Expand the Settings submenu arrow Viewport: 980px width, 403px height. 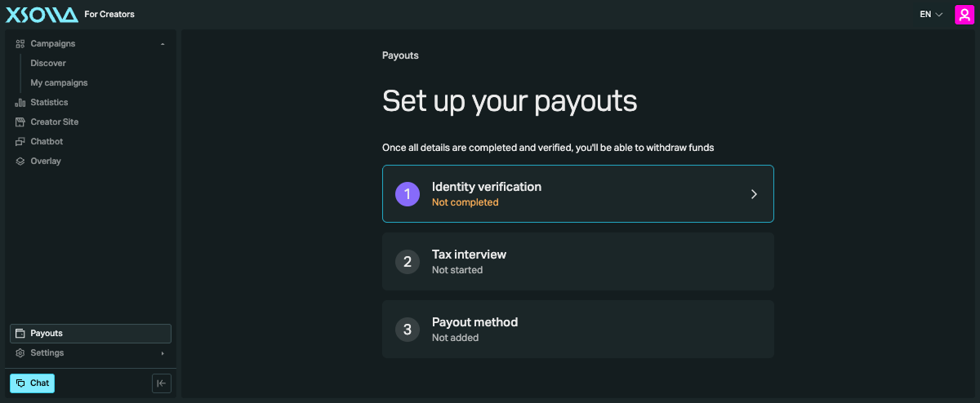click(163, 353)
